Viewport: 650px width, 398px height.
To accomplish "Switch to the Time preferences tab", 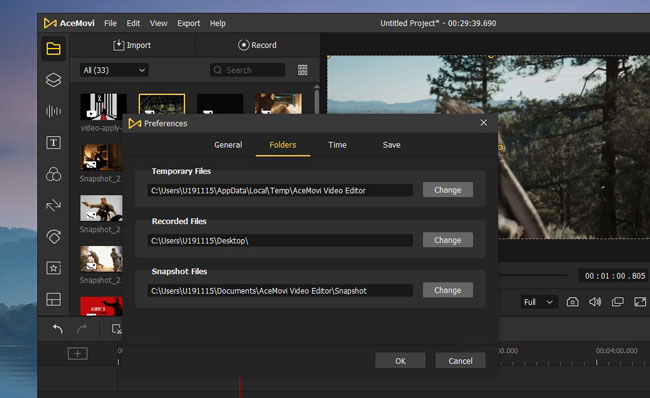I will 337,145.
